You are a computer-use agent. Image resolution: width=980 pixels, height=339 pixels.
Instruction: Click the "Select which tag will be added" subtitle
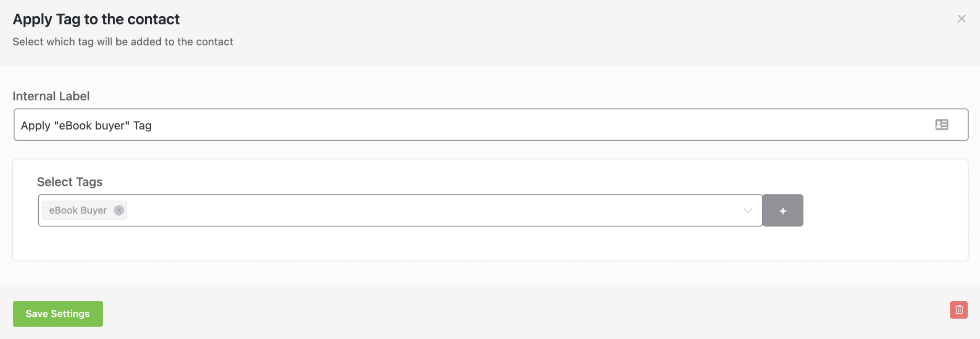click(x=123, y=42)
